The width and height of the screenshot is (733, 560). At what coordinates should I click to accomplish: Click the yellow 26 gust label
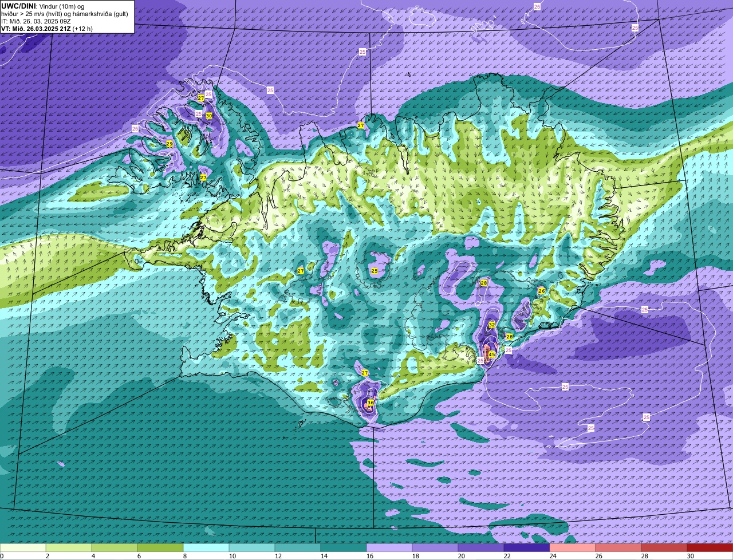pyautogui.click(x=542, y=291)
